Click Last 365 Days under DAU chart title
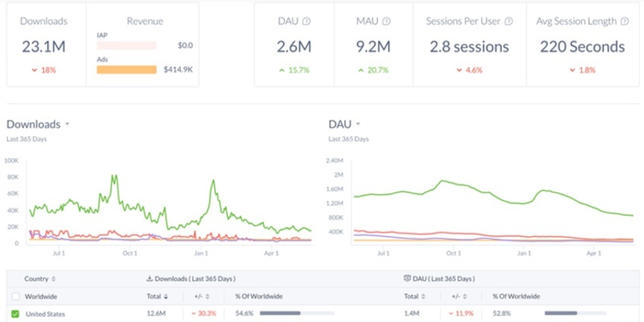This screenshot has width=644, height=322. coord(349,139)
